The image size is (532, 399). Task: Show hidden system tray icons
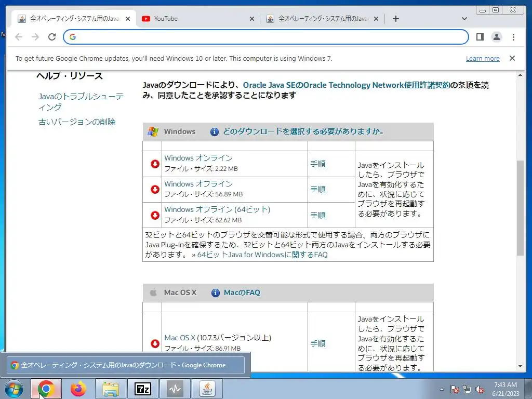click(x=442, y=389)
